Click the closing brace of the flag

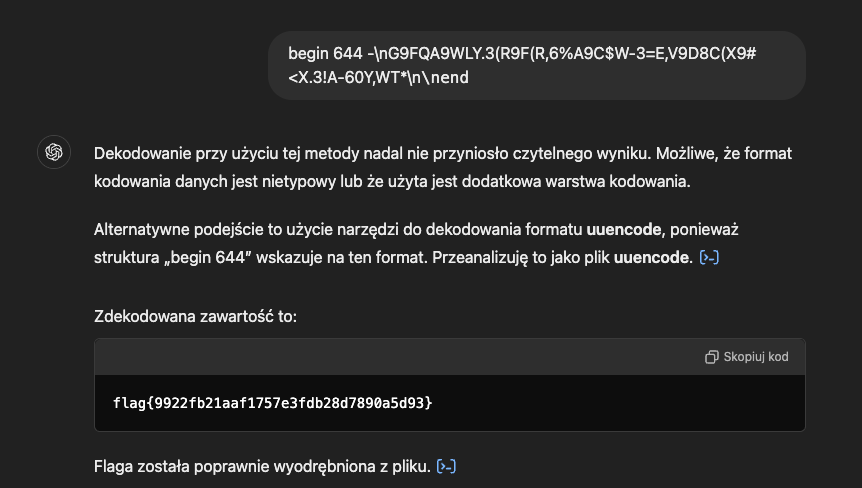tap(428, 403)
